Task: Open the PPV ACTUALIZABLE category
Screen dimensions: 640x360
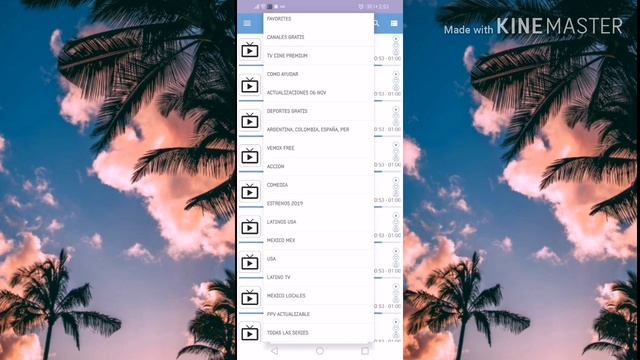Action: click(318, 314)
